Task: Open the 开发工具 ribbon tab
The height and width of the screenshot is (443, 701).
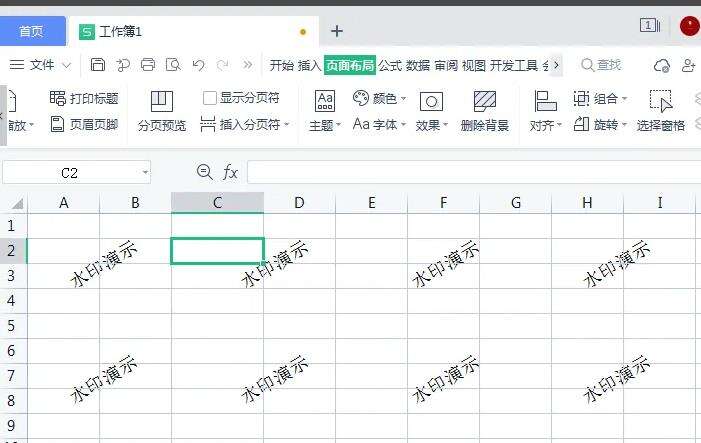Action: click(514, 66)
